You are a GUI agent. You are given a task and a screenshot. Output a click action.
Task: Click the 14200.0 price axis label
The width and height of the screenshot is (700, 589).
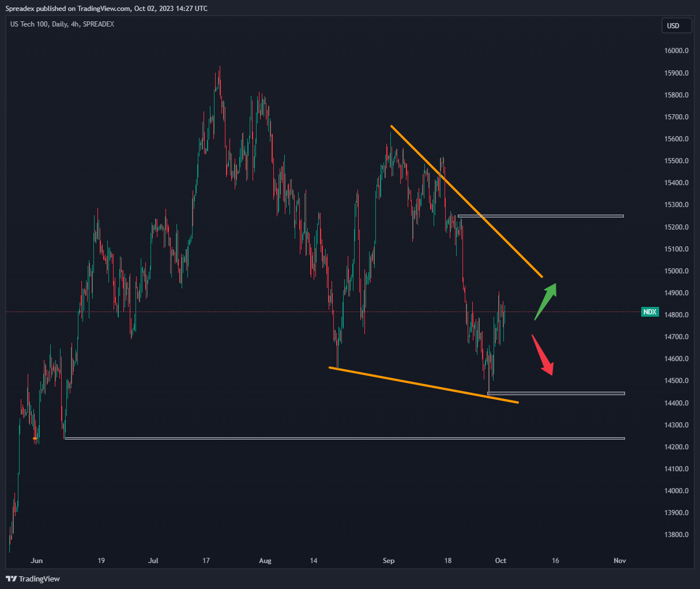(x=676, y=447)
